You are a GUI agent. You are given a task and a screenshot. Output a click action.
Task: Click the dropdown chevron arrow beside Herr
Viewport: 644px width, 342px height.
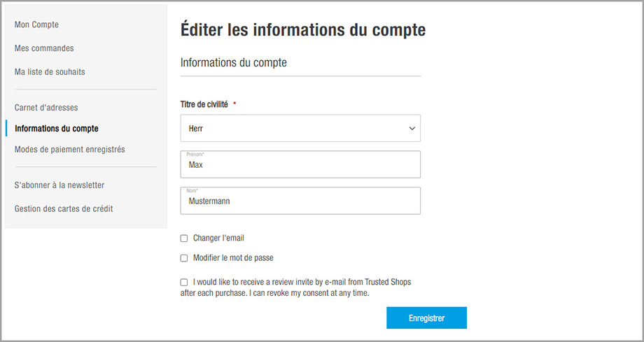click(x=411, y=129)
